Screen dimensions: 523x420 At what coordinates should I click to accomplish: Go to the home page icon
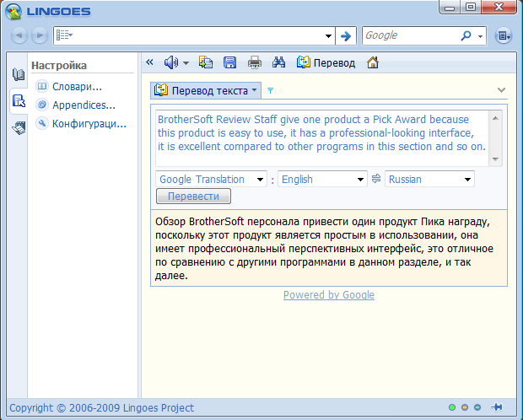click(373, 62)
